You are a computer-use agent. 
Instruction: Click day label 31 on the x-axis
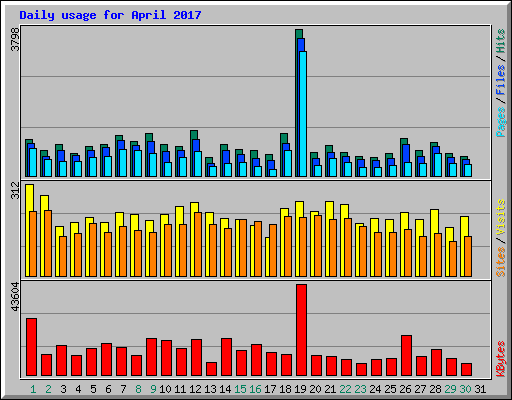(x=480, y=389)
